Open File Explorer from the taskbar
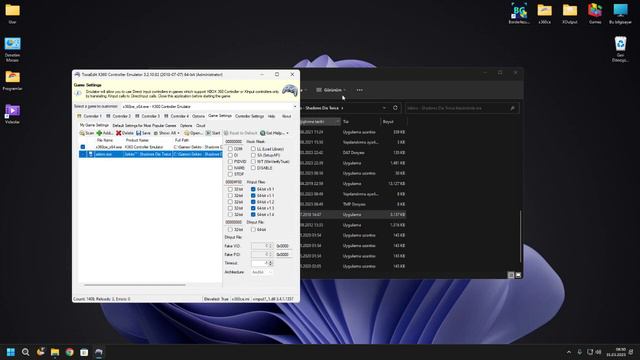The height and width of the screenshot is (360, 640). 55,352
